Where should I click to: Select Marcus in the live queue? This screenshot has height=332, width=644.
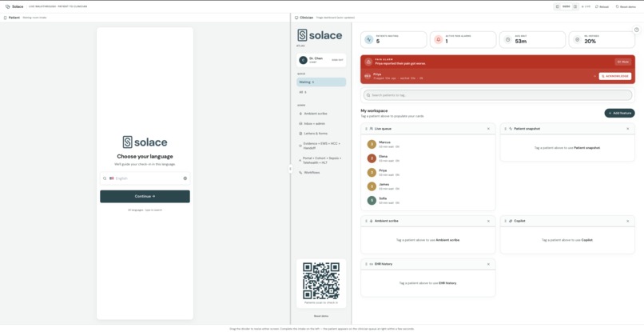(x=428, y=144)
